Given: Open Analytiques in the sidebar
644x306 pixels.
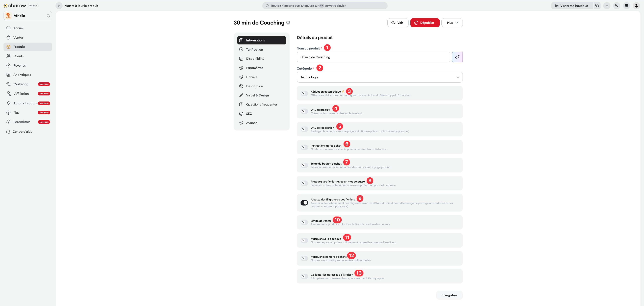Looking at the screenshot, I should (x=22, y=75).
